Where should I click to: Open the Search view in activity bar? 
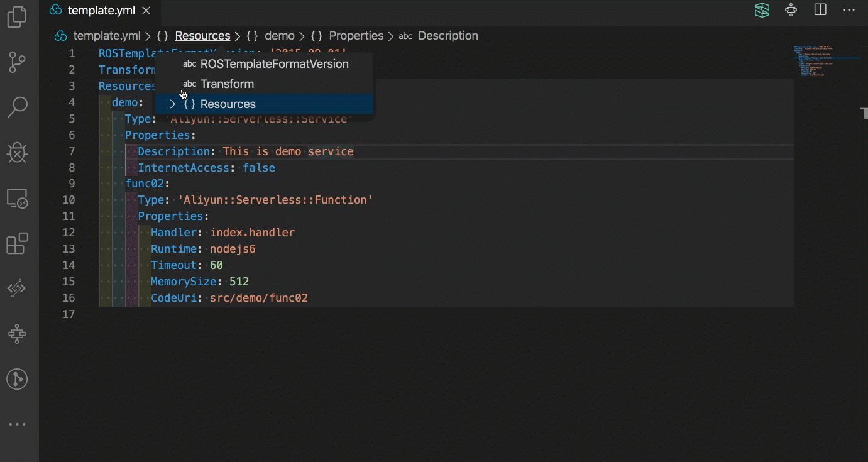pos(17,107)
